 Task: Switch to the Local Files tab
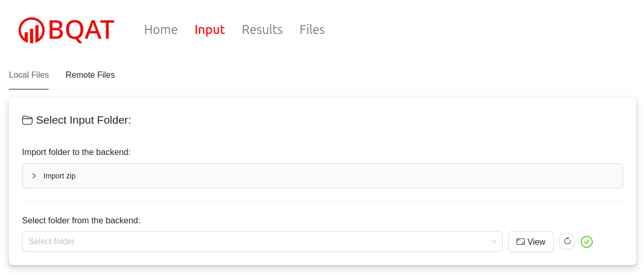(x=29, y=75)
